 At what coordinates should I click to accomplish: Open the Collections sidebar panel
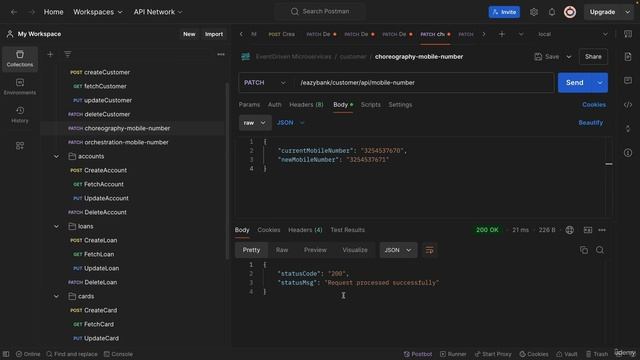20,58
